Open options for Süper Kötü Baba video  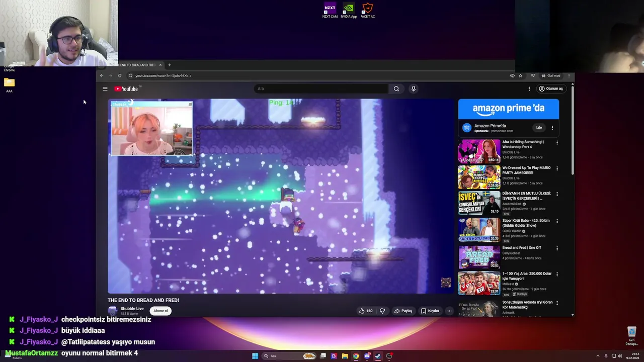tap(557, 221)
